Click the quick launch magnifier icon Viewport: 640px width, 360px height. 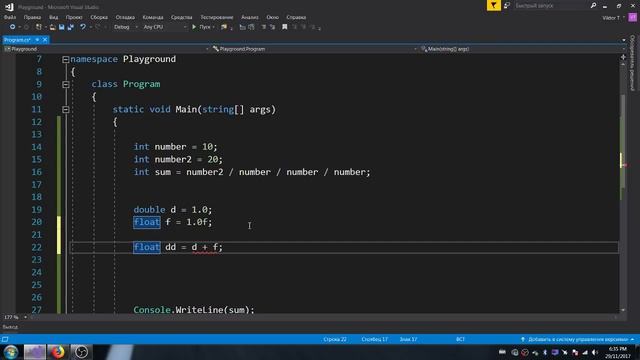[x=593, y=5]
